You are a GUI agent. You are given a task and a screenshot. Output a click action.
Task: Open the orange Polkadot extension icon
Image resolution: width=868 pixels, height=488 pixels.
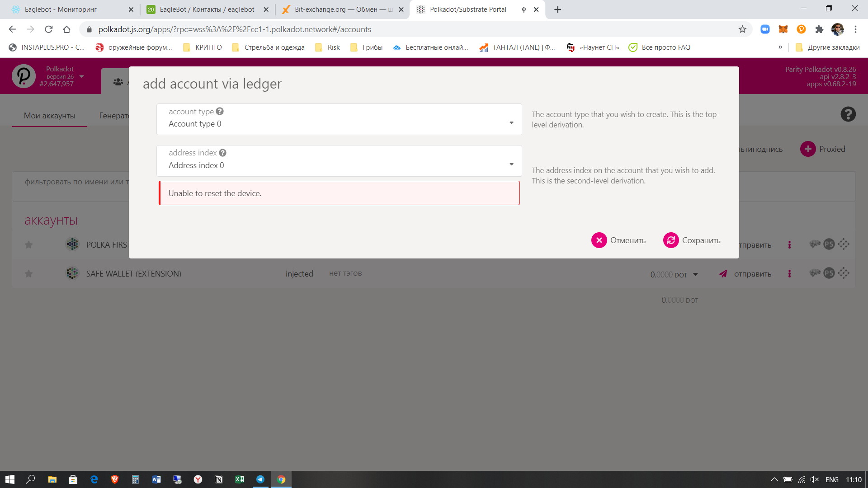point(801,29)
